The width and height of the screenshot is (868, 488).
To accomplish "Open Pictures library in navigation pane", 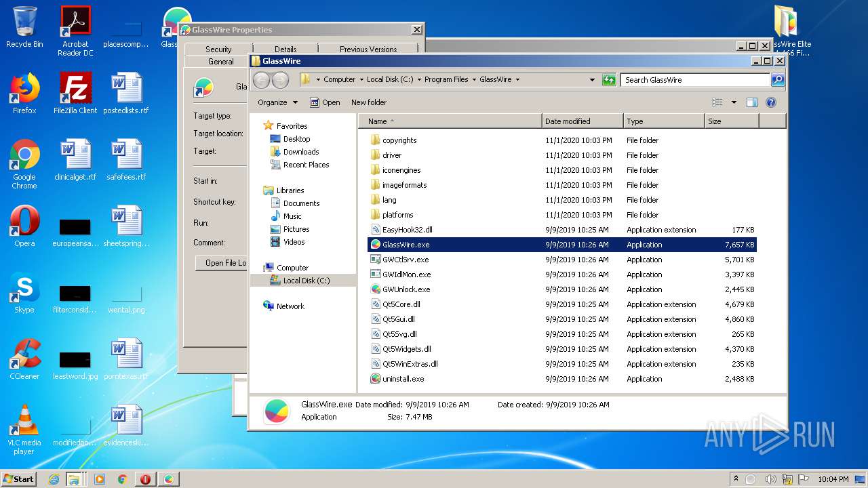I will pos(290,229).
